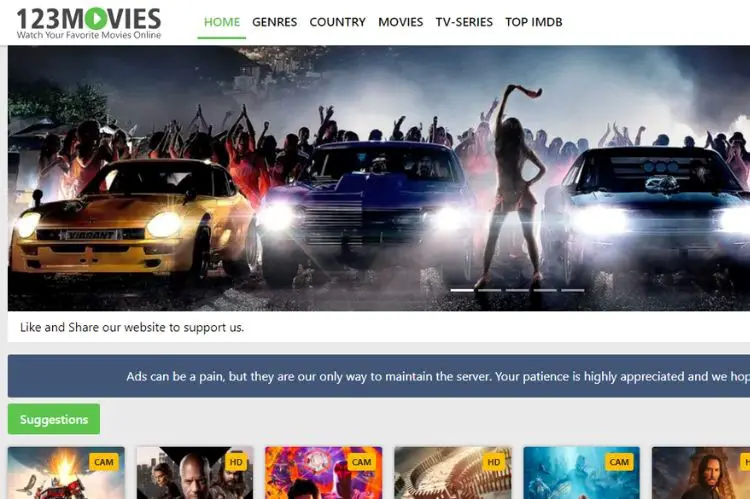The image size is (750, 499).
Task: Open the colorful third movie poster
Action: (324, 473)
